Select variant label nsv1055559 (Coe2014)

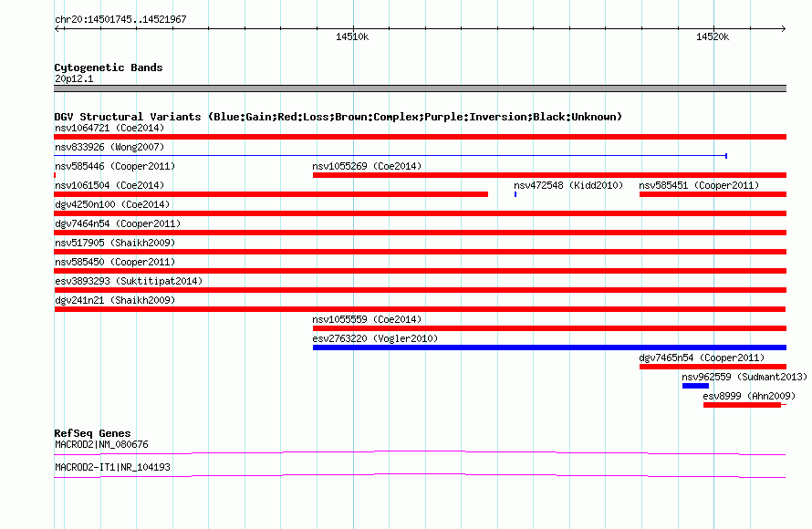coord(367,319)
